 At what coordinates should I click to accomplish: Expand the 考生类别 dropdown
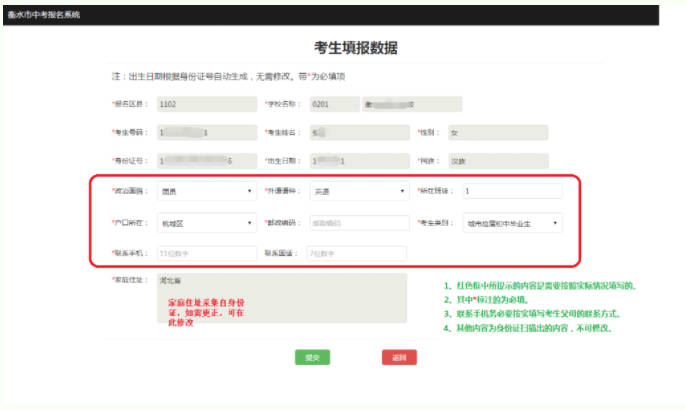[512, 223]
